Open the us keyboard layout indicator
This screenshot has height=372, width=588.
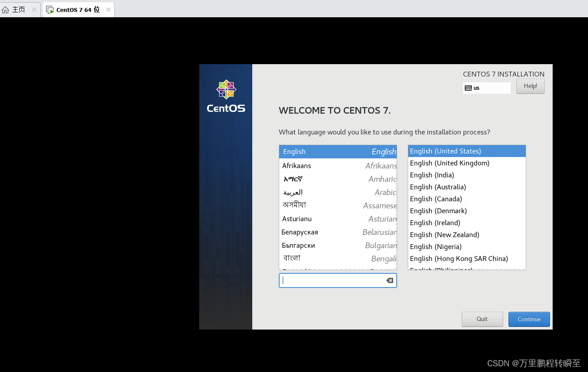[486, 88]
